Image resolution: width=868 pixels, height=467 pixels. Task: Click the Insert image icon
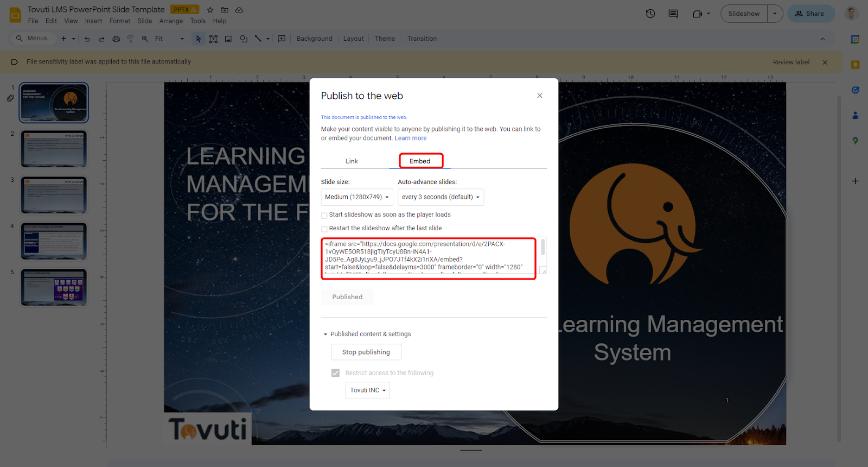click(x=228, y=39)
